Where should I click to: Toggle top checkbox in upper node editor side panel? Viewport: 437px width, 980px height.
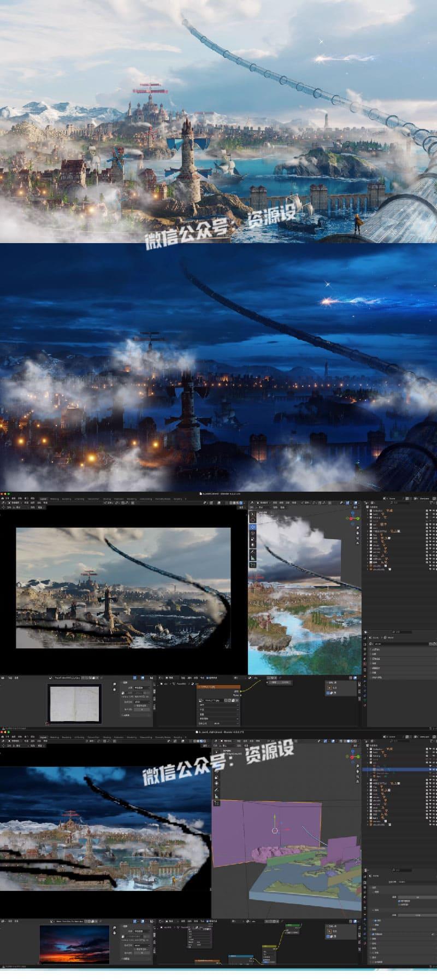pyautogui.click(x=329, y=688)
